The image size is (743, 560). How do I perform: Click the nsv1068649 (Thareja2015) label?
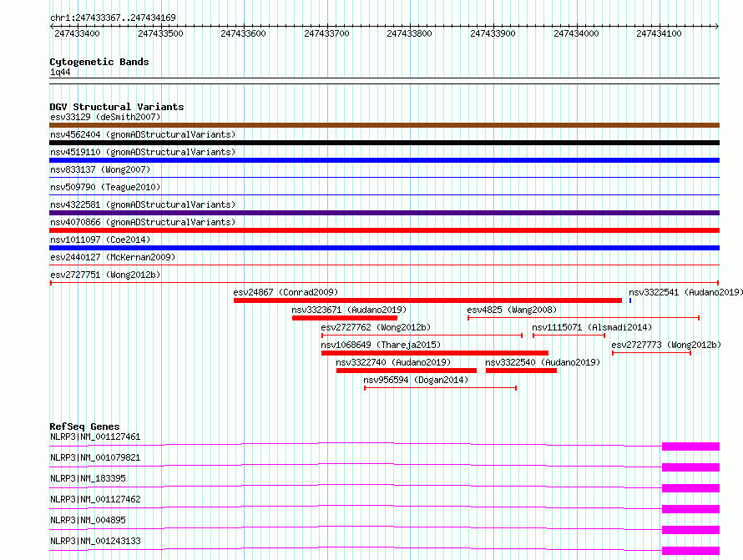click(381, 345)
